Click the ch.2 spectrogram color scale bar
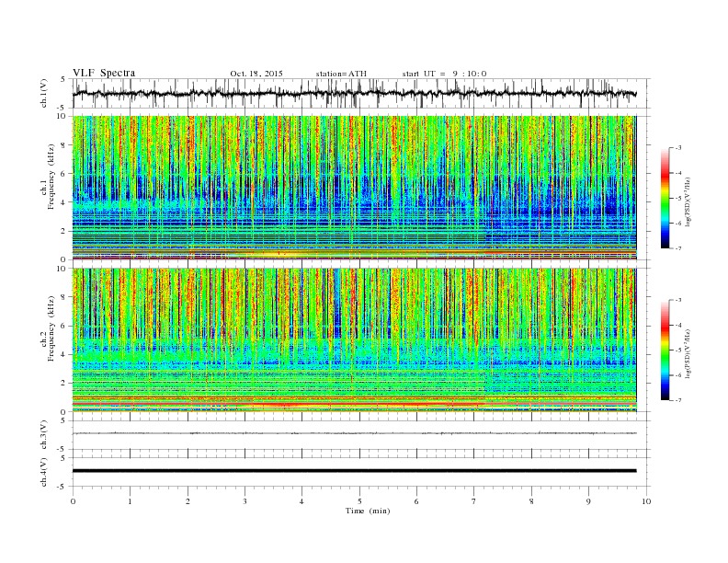728x563 pixels. coord(665,350)
